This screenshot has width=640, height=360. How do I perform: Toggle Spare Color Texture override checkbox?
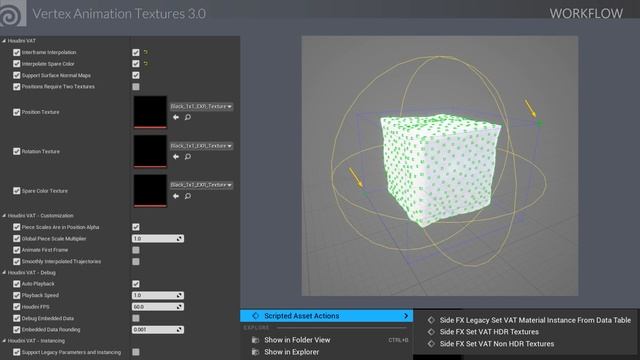(17, 191)
